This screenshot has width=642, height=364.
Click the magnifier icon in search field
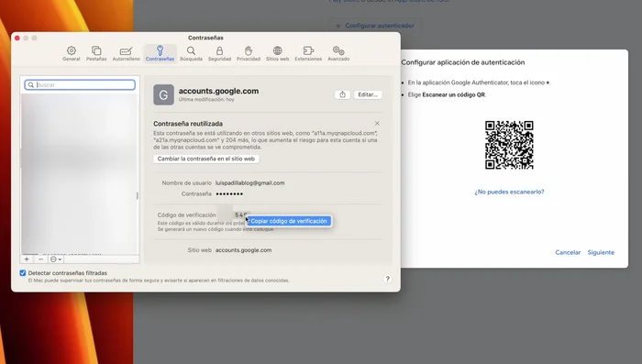tap(30, 84)
